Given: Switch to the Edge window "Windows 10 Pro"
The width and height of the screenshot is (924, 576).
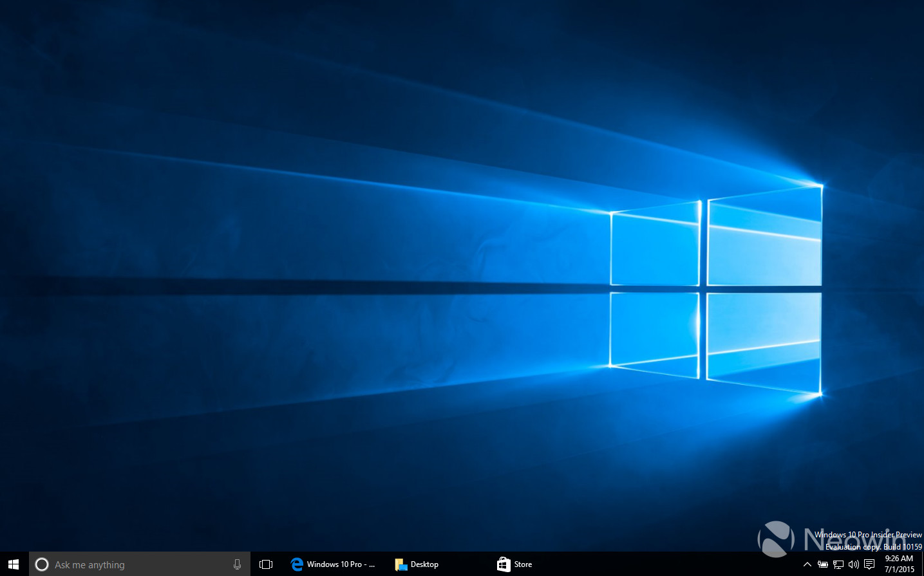Looking at the screenshot, I should pyautogui.click(x=333, y=564).
